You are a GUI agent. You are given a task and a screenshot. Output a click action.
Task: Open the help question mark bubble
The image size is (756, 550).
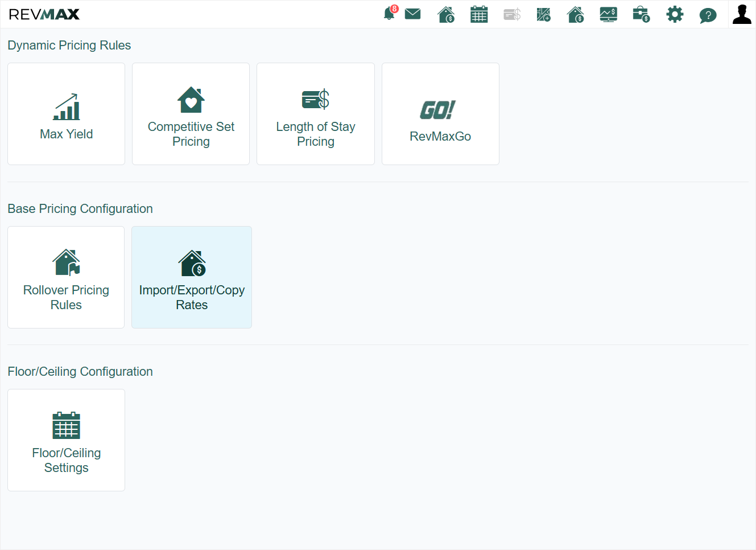(x=708, y=15)
